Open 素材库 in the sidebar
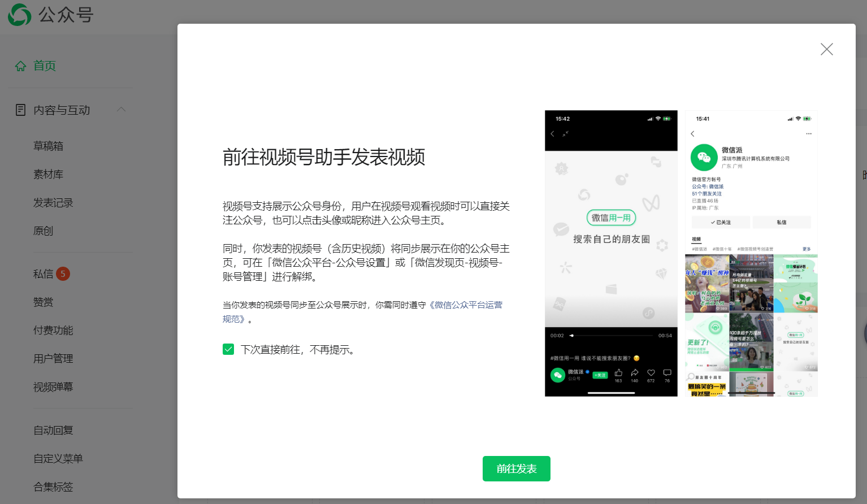Image resolution: width=867 pixels, height=504 pixels. pyautogui.click(x=48, y=174)
